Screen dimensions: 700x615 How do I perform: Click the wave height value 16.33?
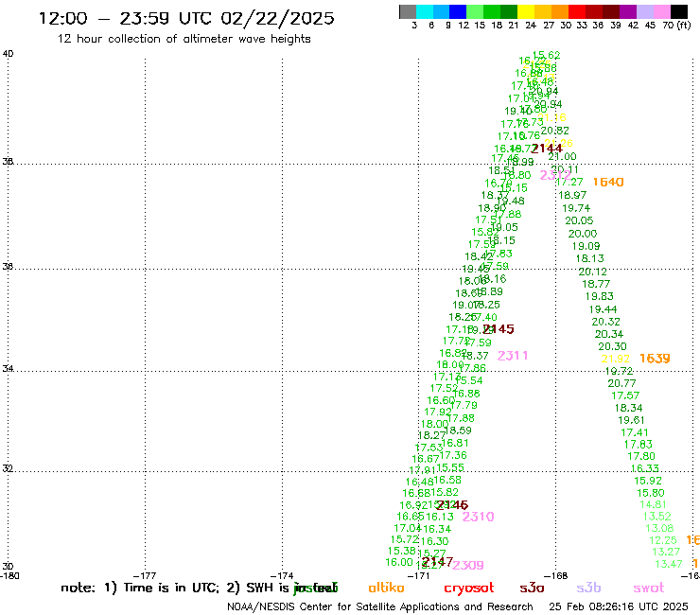[644, 468]
